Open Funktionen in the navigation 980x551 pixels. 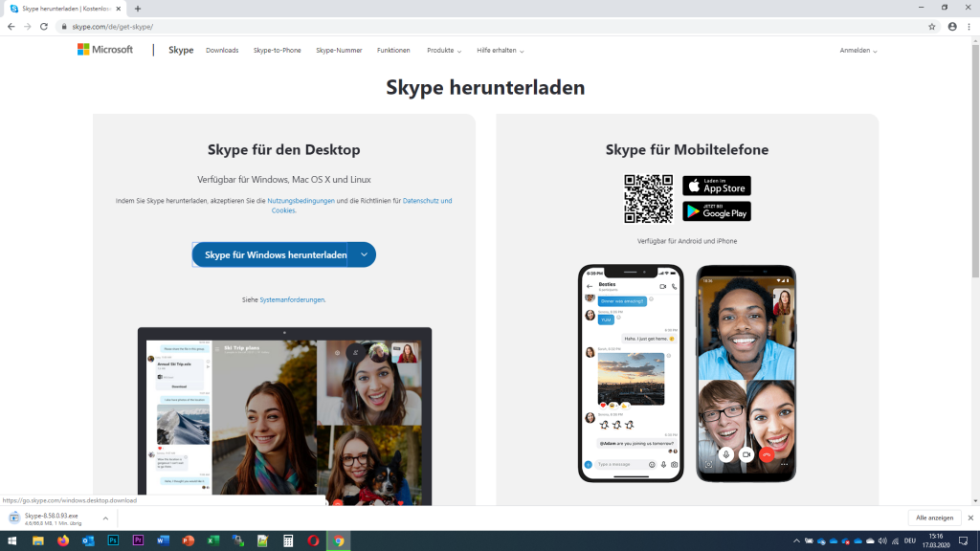[393, 51]
